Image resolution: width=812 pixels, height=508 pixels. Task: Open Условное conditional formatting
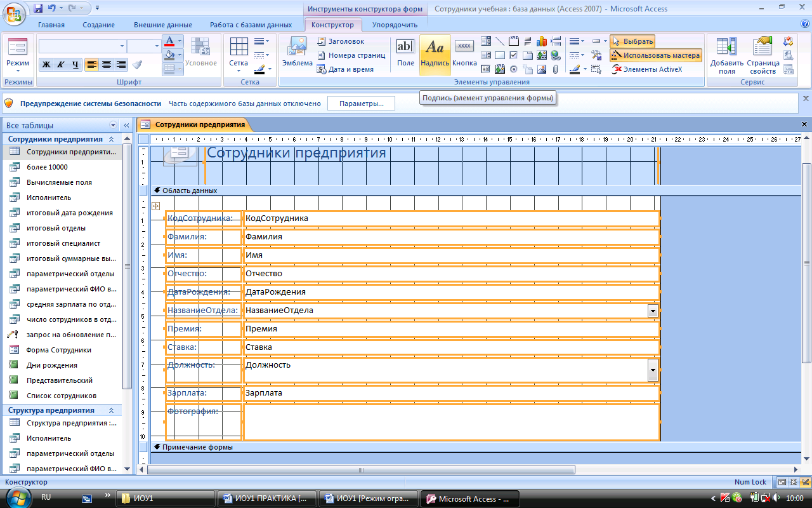(200, 51)
